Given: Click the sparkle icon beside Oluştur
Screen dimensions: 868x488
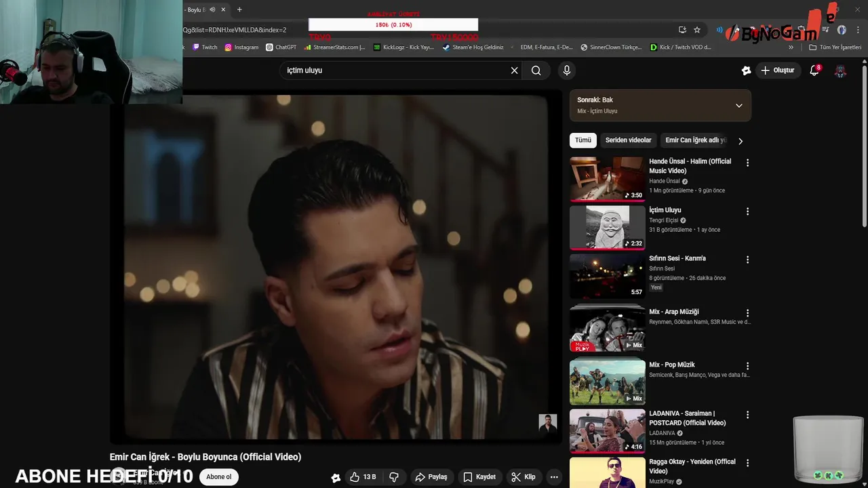Looking at the screenshot, I should click(746, 70).
